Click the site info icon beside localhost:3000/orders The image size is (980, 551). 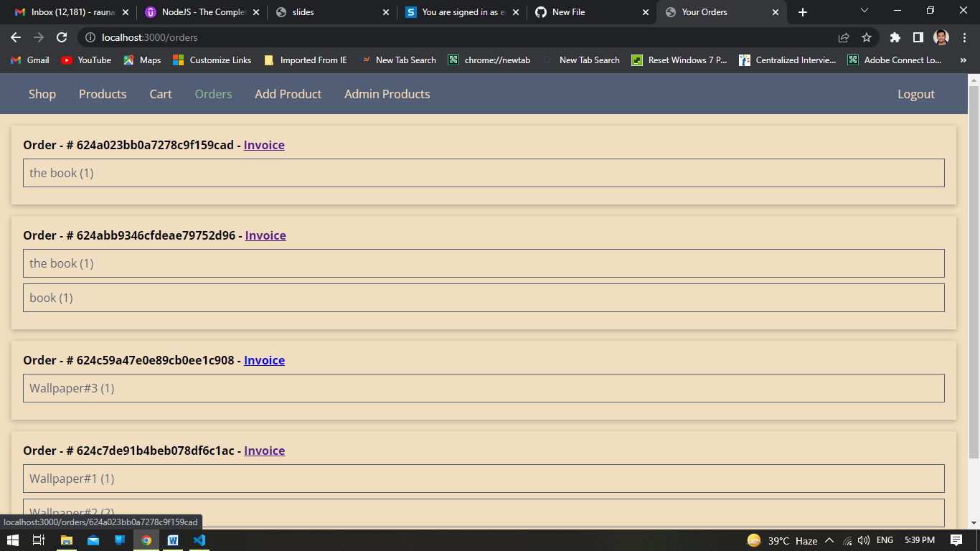click(x=90, y=37)
